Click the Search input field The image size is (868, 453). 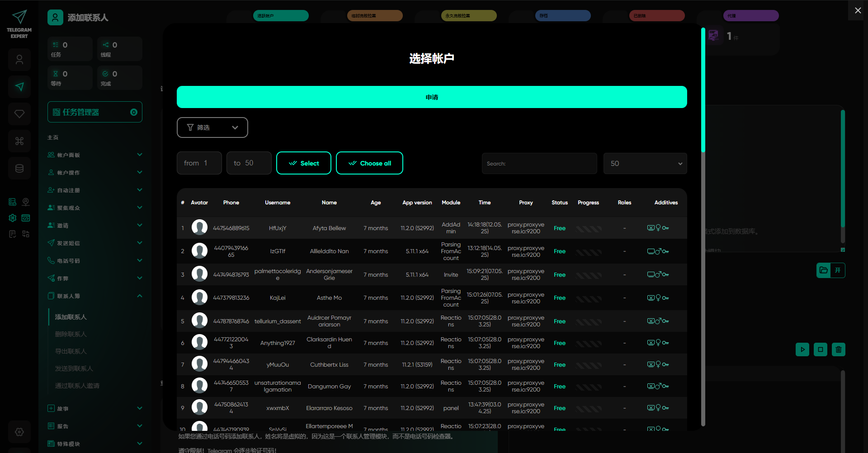point(539,164)
